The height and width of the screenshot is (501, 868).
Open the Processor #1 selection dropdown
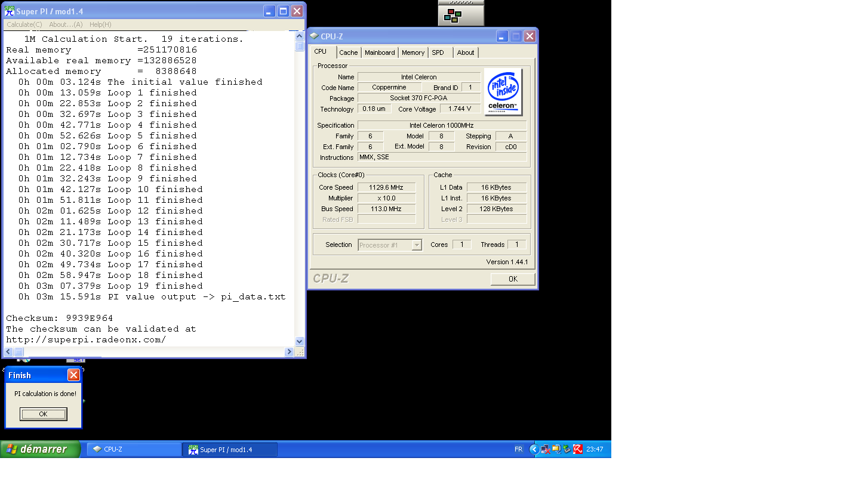[x=390, y=245]
